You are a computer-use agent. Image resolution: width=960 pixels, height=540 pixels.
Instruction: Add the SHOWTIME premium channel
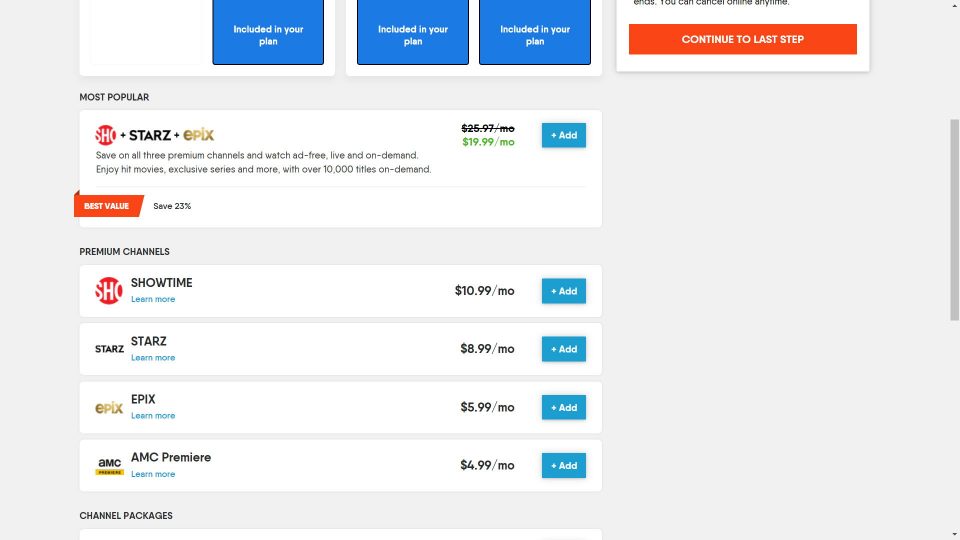[x=564, y=291]
